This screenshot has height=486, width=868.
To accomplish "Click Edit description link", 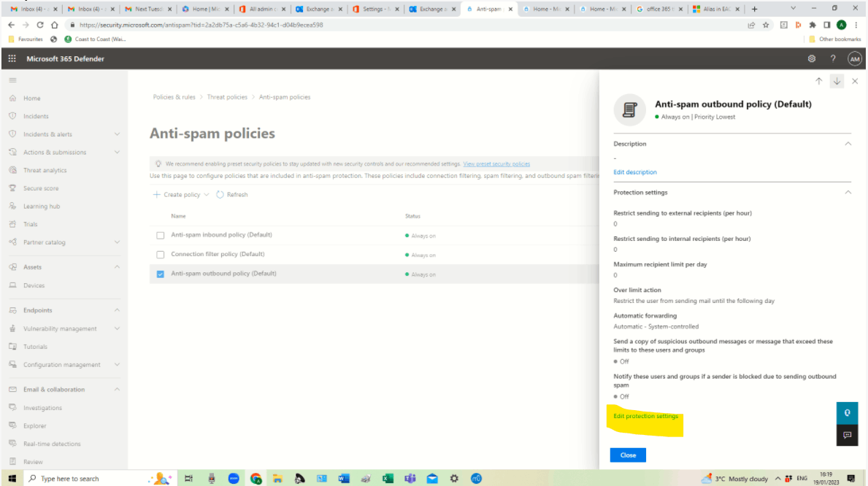I will 635,172.
